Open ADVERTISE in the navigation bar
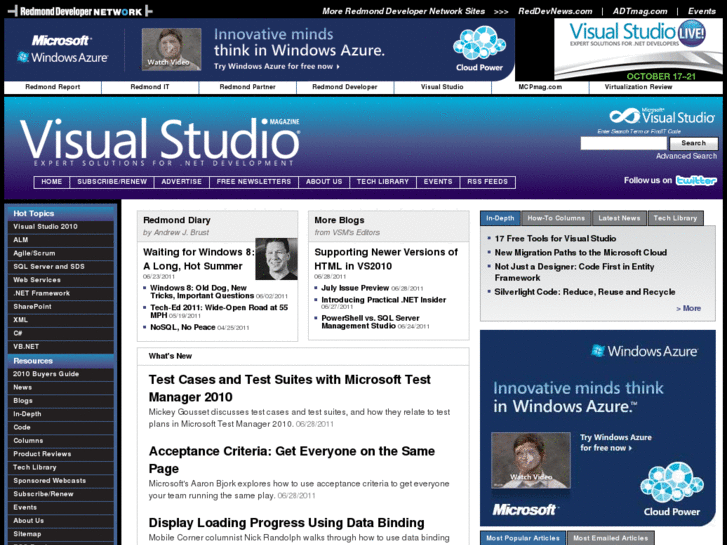This screenshot has width=727, height=545. point(182,182)
